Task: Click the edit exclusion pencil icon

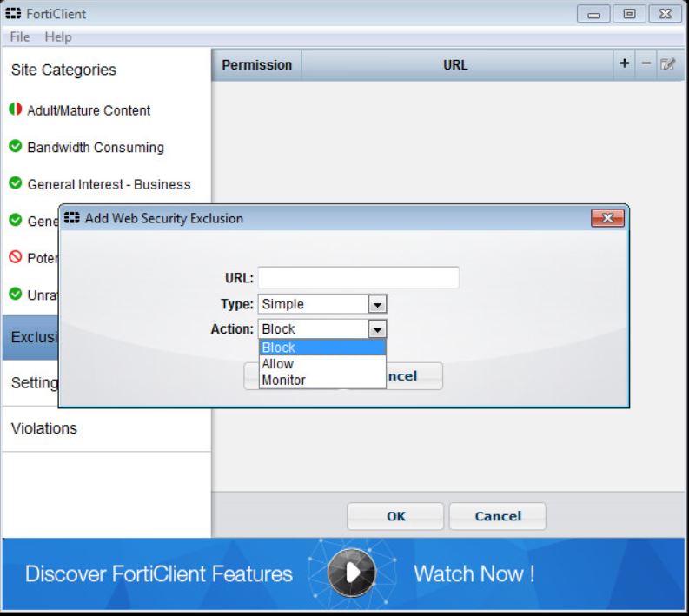Action: point(667,64)
